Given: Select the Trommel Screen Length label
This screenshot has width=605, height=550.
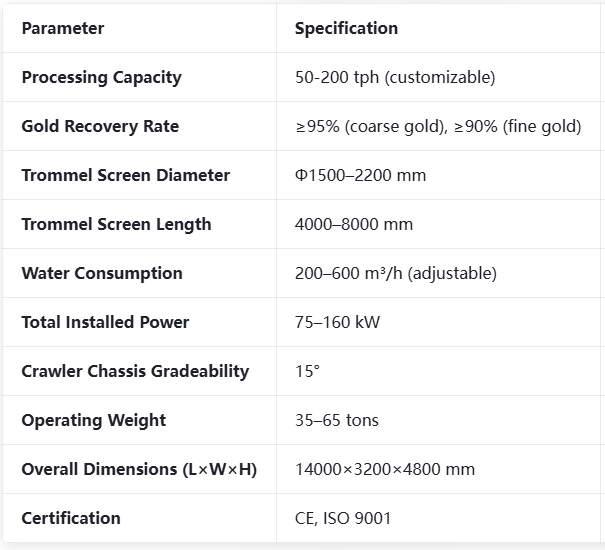Looking at the screenshot, I should point(117,224).
